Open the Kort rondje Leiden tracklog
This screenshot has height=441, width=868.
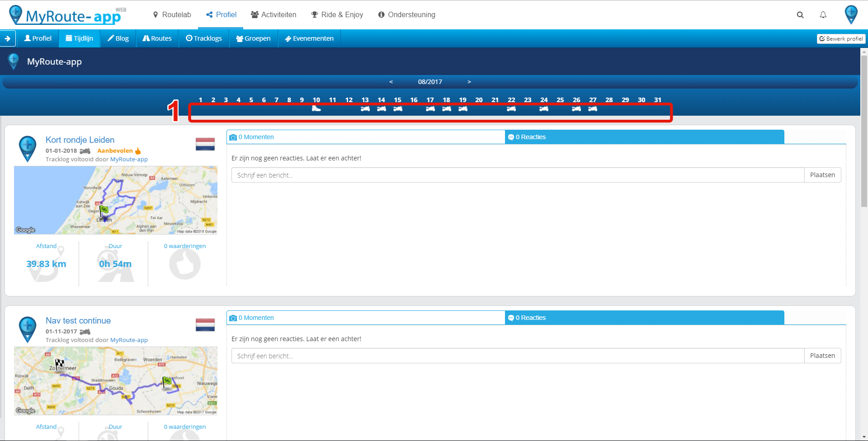[80, 140]
